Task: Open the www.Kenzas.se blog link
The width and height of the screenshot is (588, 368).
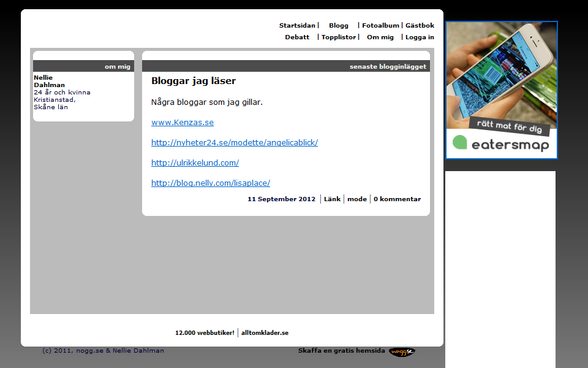Action: 183,123
